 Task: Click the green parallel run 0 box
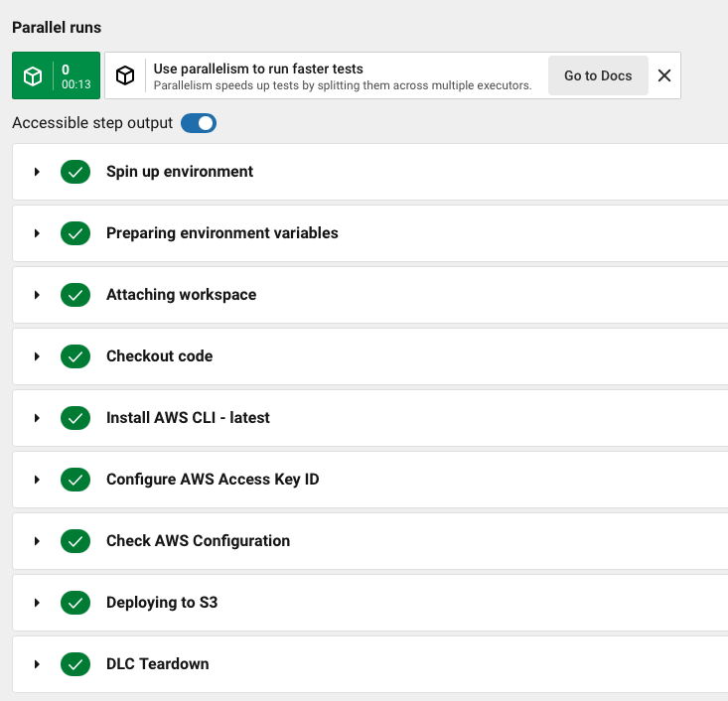click(56, 76)
